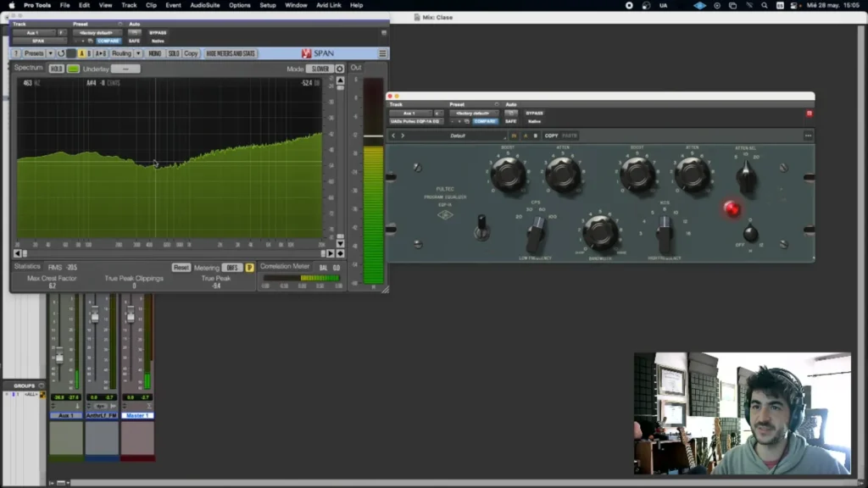868x488 pixels.
Task: Click Pultec ATTEN SEL selector knob
Action: (747, 177)
